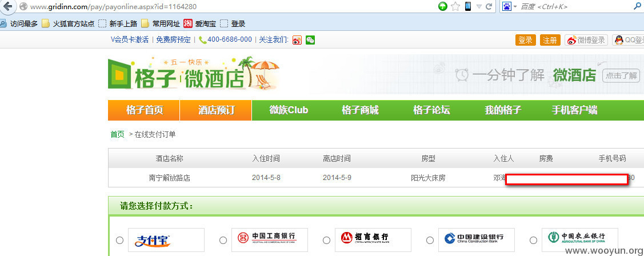Open the 手机客户端 nav tab
The image size is (644, 256).
pyautogui.click(x=575, y=110)
